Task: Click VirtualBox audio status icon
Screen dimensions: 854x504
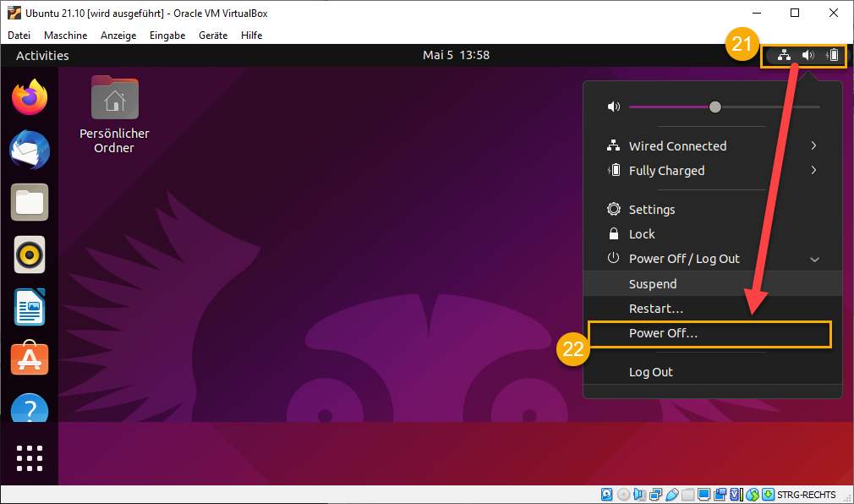Action: coord(639,494)
